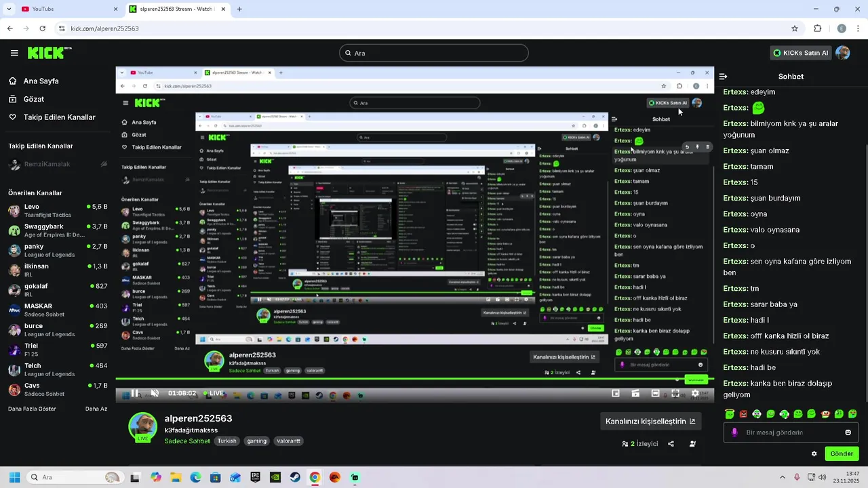Image resolution: width=868 pixels, height=488 pixels.
Task: Click the stream progress bar
Action: (415, 379)
